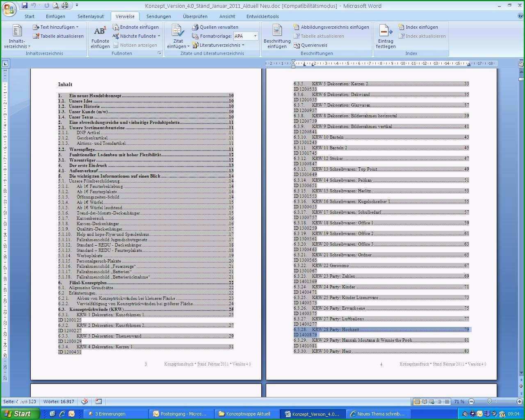Switch to the print layout view button

tap(417, 402)
